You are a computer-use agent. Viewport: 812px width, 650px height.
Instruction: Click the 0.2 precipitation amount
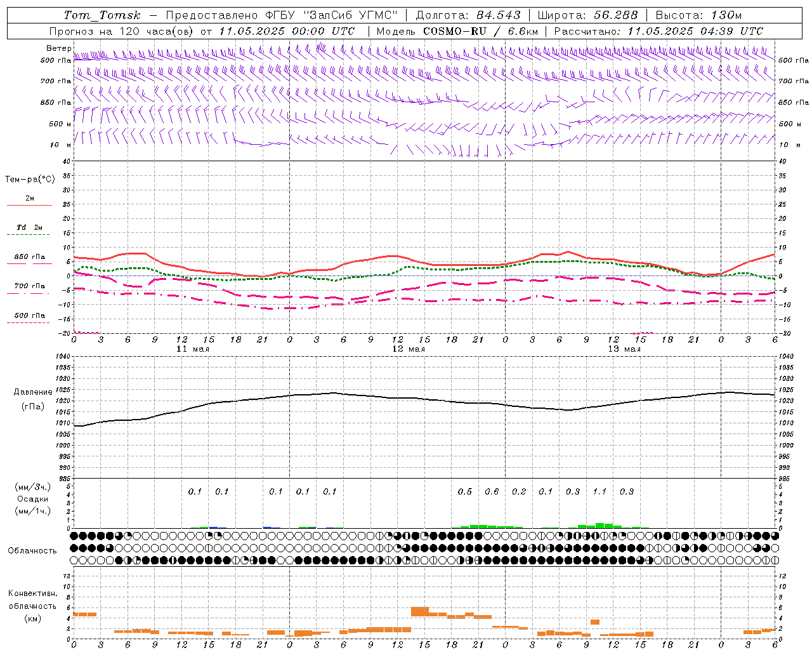tap(519, 491)
